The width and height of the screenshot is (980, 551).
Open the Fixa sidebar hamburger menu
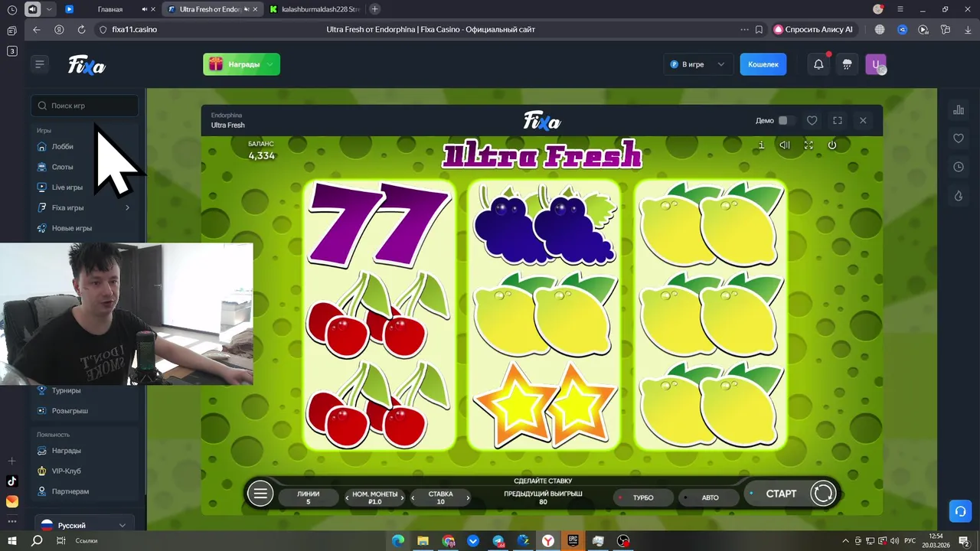tap(40, 64)
